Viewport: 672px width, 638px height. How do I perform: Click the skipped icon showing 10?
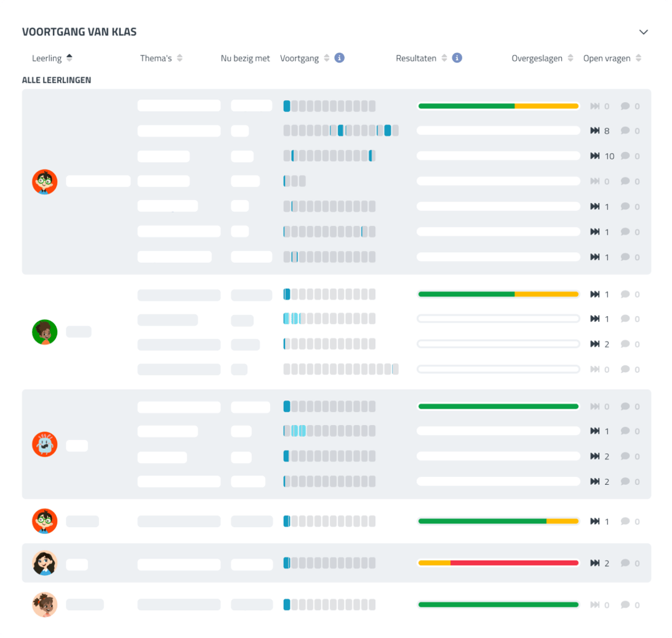595,156
